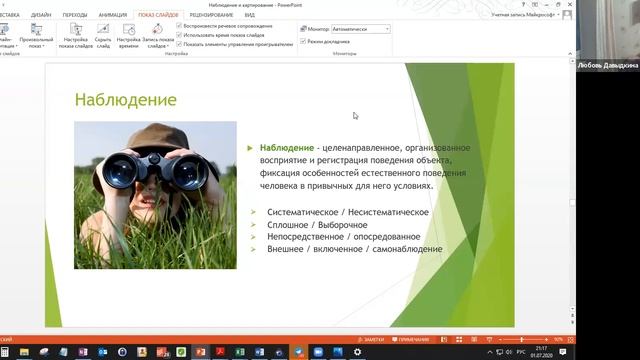Image resolution: width=640 pixels, height=360 pixels.
Task: Click the volume icon in system tray
Action: point(509,352)
